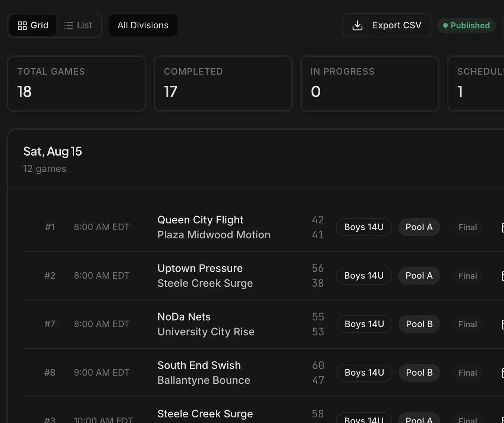The image size is (504, 423).
Task: Click Pool B tag on game #8
Action: pyautogui.click(x=419, y=373)
